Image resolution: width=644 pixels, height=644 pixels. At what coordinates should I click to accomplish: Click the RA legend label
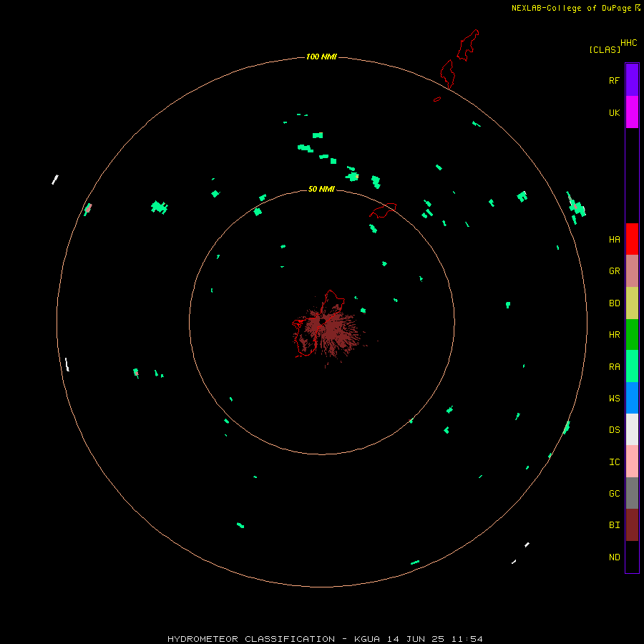pyautogui.click(x=614, y=367)
